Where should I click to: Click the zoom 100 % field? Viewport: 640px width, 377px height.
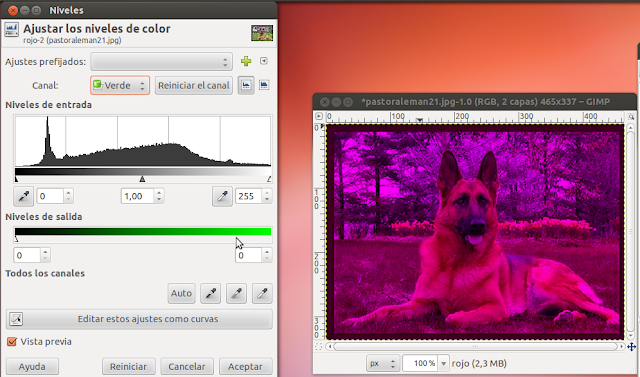coord(420,363)
